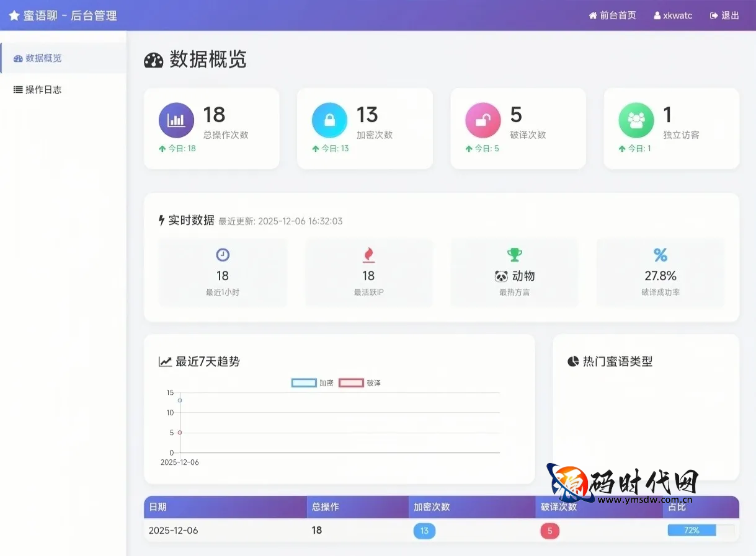756x556 pixels.
Task: Click the red 5 badge in table
Action: click(x=549, y=531)
